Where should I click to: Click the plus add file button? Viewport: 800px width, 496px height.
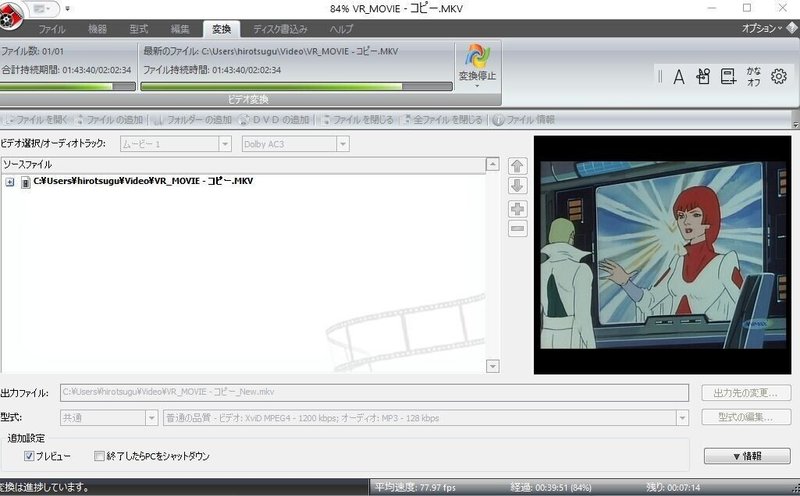tap(517, 209)
